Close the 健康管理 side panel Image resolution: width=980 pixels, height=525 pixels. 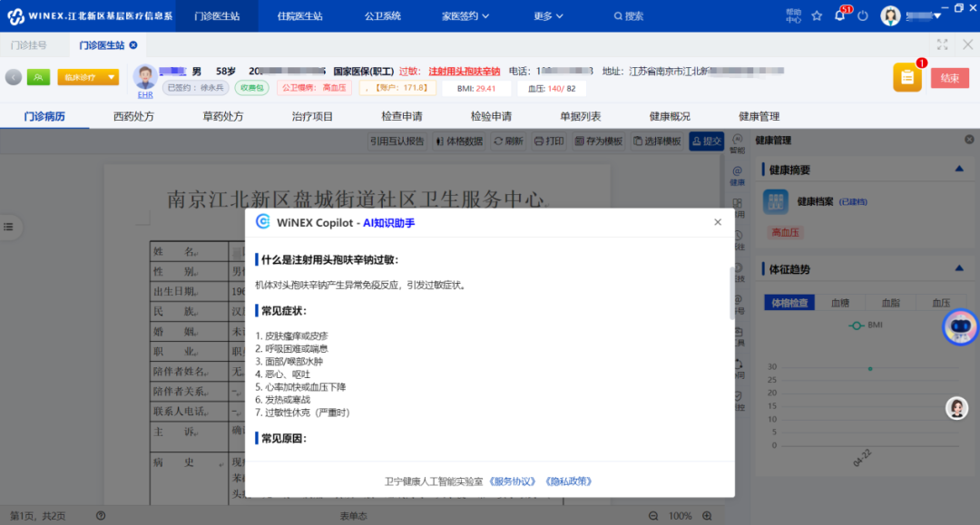tap(968, 141)
